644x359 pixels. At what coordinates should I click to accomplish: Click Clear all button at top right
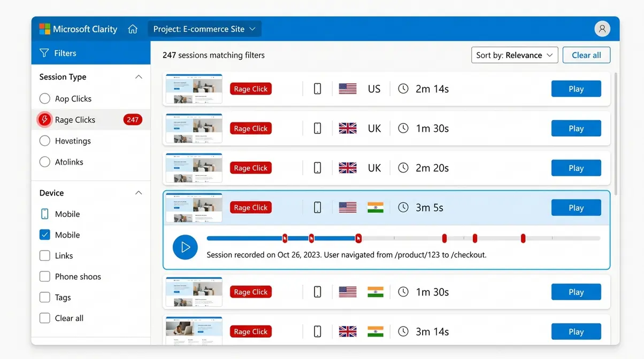click(x=586, y=55)
